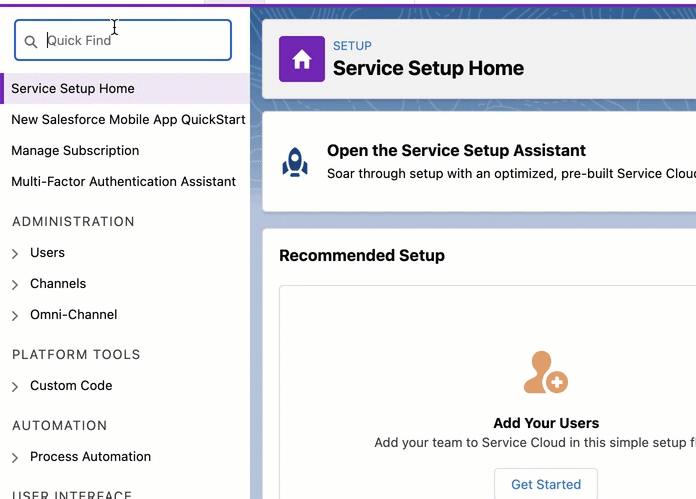Open the Omni-Channel menu item
Viewport: 696px width, 499px height.
coord(74,315)
